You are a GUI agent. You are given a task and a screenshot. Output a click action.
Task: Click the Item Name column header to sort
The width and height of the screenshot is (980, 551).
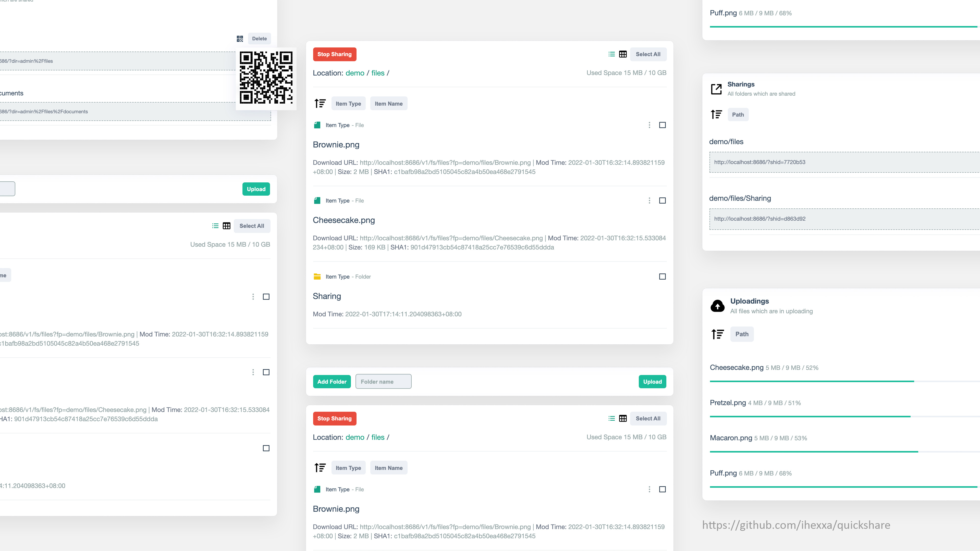point(388,104)
